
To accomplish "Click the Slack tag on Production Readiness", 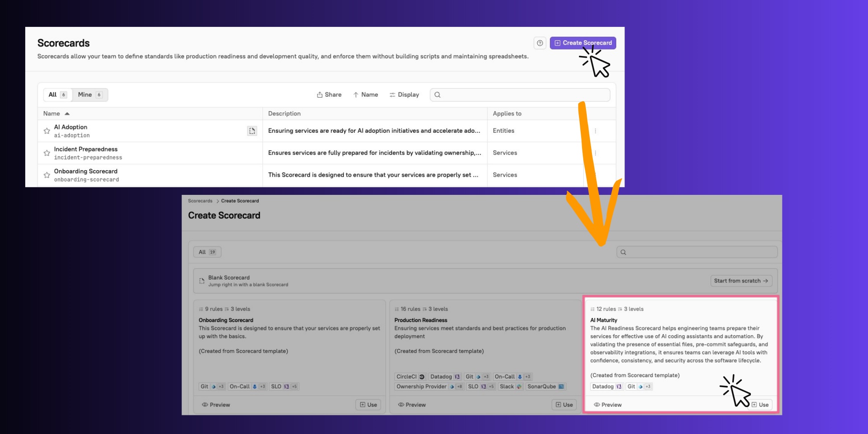I will tap(510, 387).
